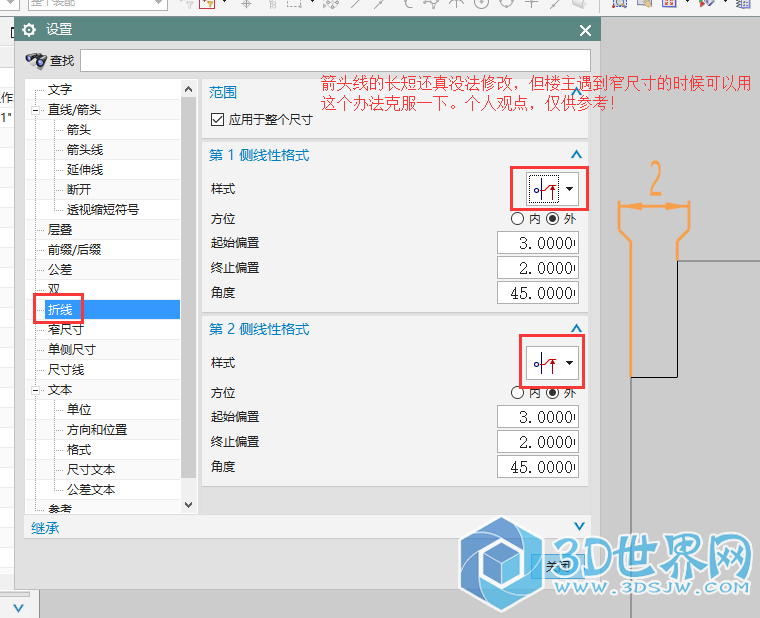This screenshot has width=760, height=618.
Task: Select 公差 in the settings tree
Action: pos(60,269)
